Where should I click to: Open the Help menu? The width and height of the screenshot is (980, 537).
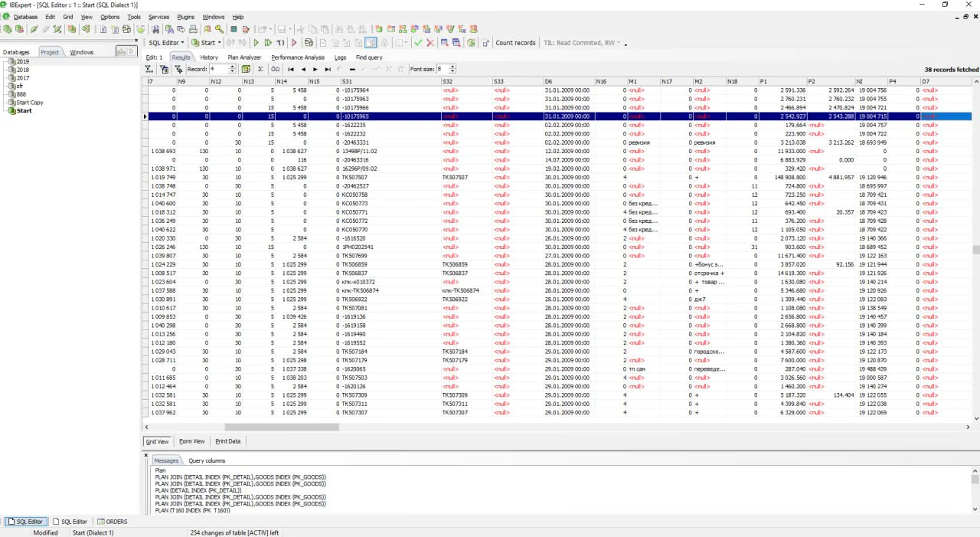[x=238, y=17]
